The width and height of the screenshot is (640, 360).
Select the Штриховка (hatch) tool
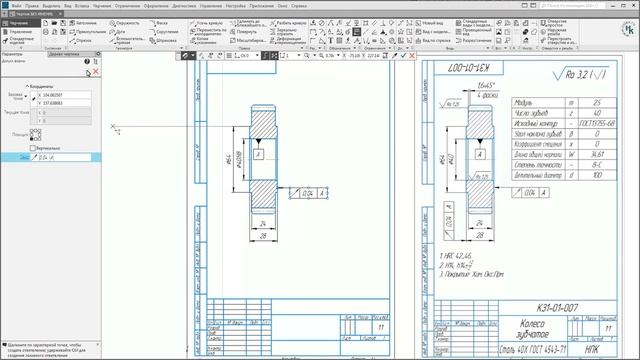pyautogui.click(x=163, y=41)
